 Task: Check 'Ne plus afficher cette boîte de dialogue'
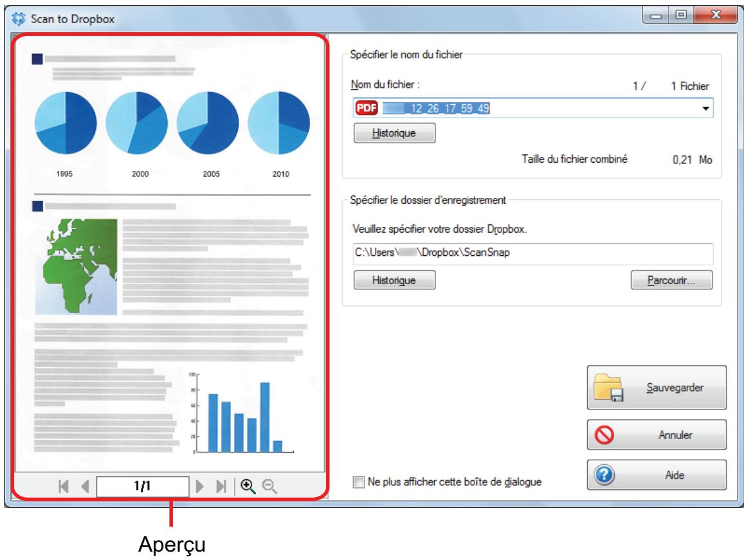359,482
